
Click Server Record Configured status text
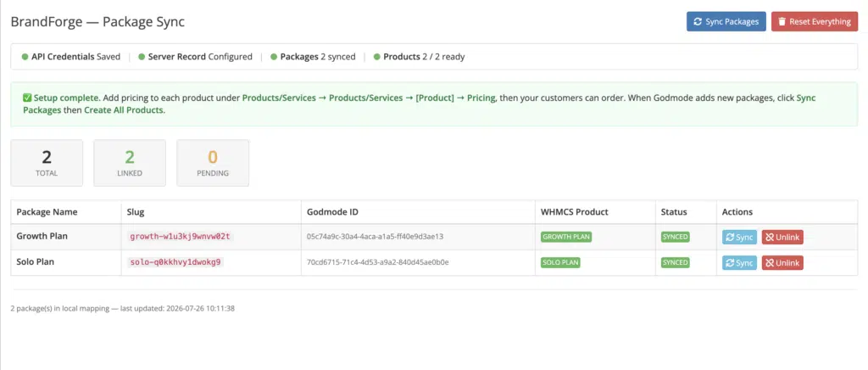(x=200, y=57)
